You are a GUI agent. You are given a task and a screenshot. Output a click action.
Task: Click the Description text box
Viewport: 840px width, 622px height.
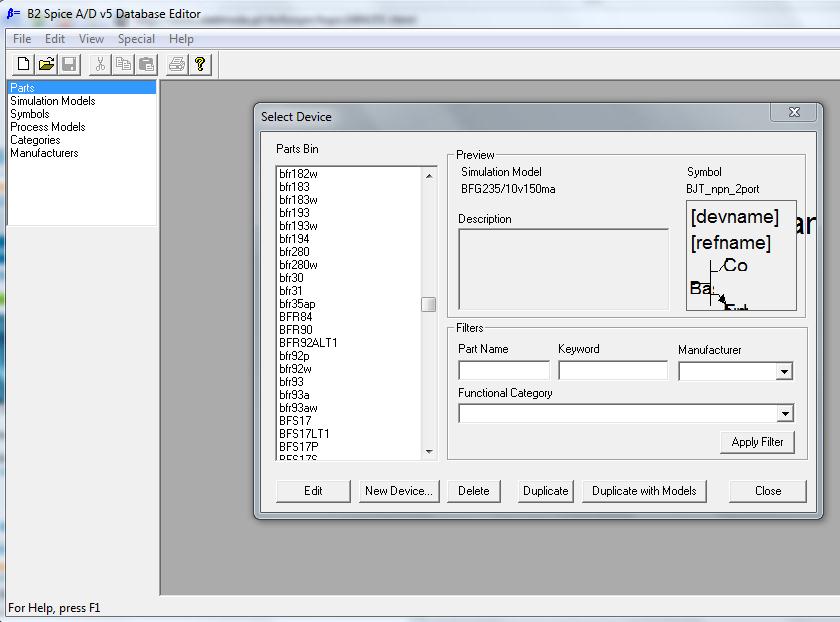tap(564, 269)
